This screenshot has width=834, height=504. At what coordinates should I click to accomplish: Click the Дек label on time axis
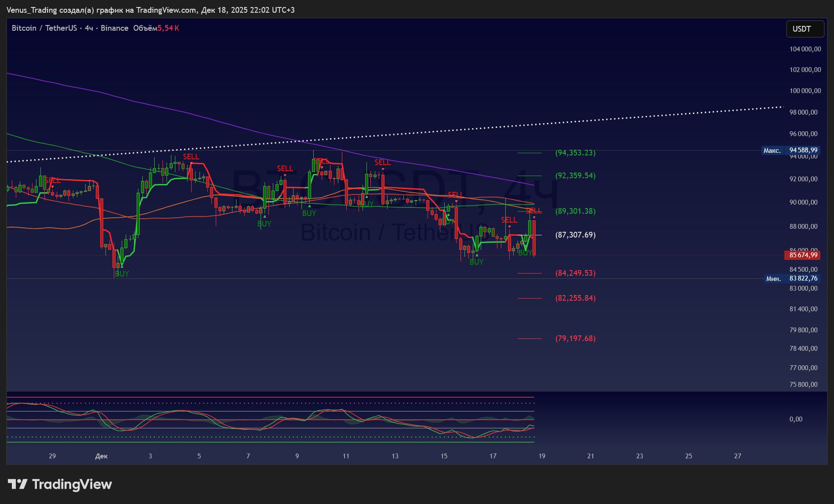(x=101, y=456)
